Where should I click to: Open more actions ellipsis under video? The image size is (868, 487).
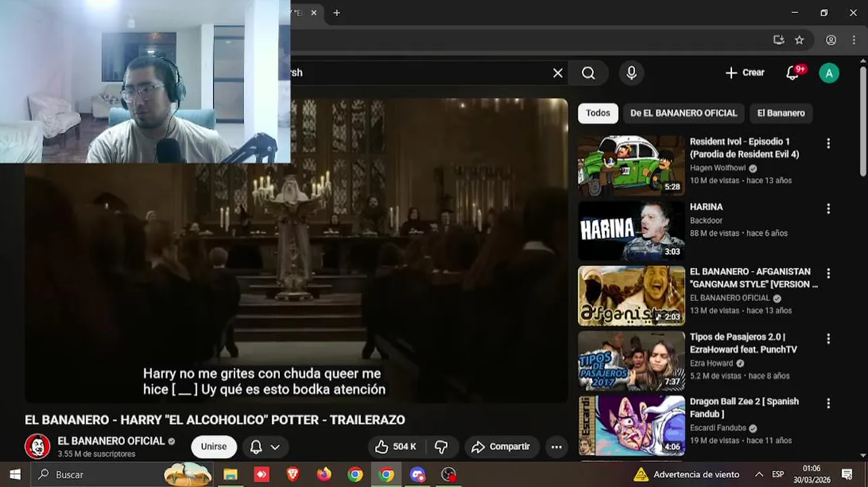pos(556,446)
